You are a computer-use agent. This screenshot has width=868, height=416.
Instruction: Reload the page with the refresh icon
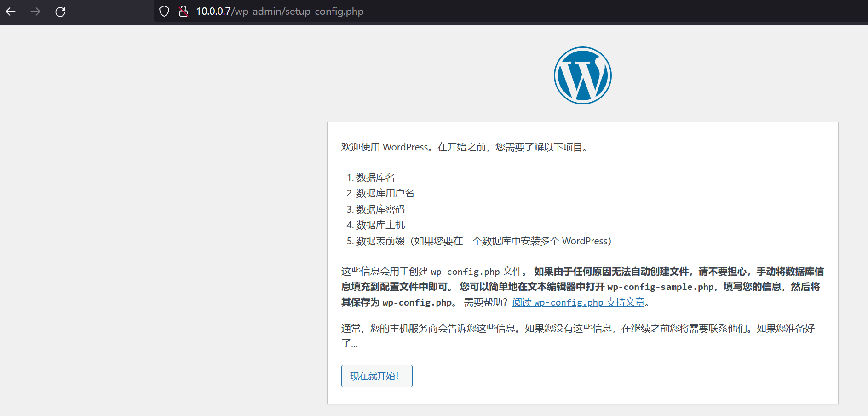click(x=60, y=12)
